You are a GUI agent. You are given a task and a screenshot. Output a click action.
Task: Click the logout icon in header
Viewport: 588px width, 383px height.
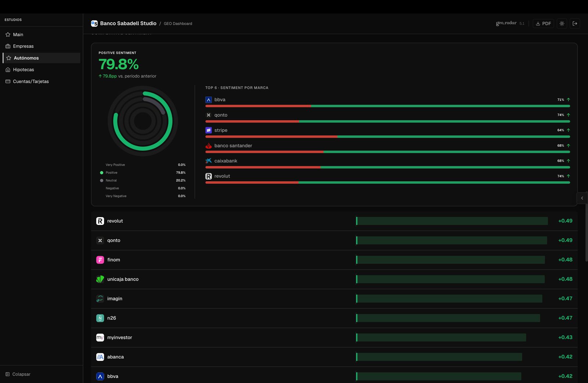click(575, 24)
